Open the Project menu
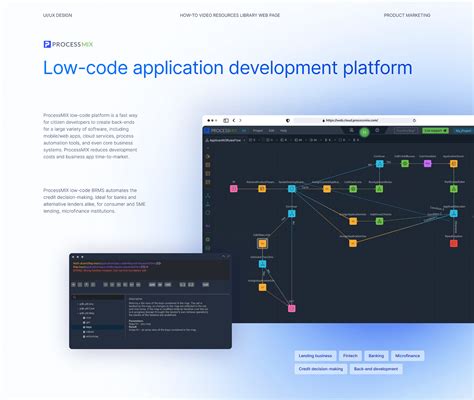This screenshot has width=474, height=400. pos(258,131)
